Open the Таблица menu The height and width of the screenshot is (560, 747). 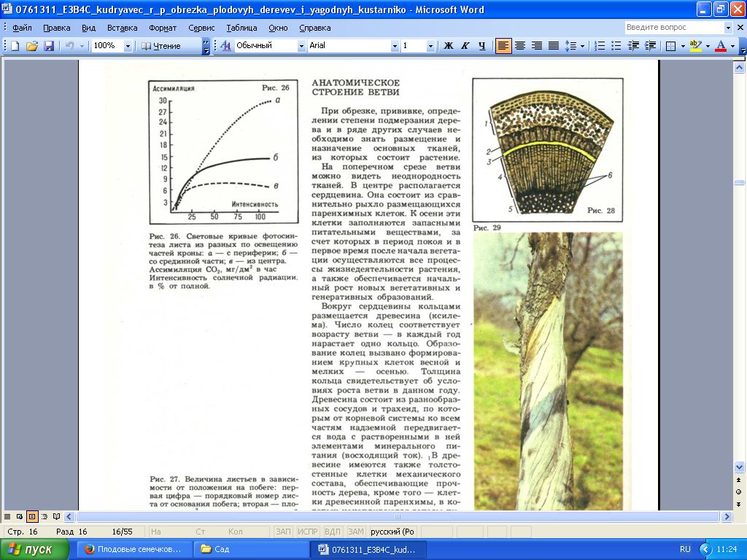click(x=241, y=28)
